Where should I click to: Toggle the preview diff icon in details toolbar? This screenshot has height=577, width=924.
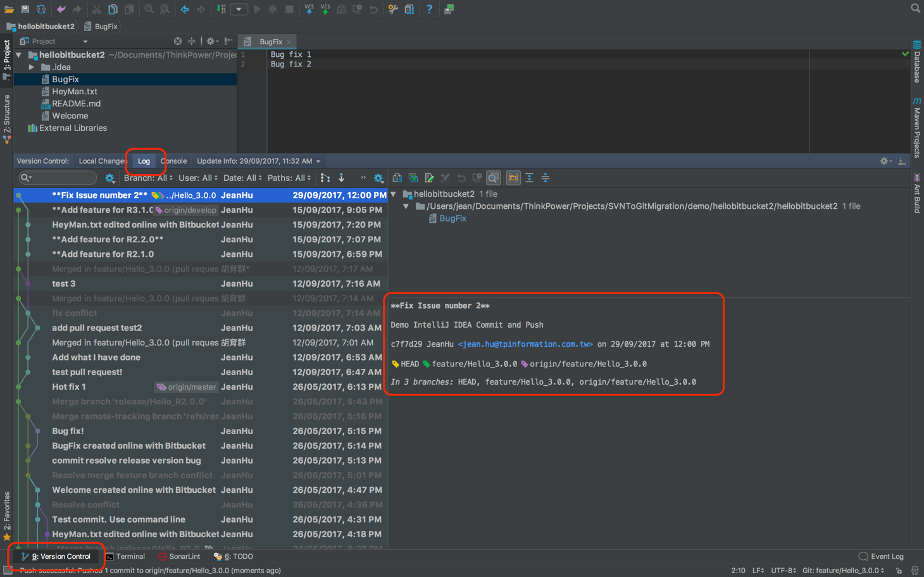(494, 178)
